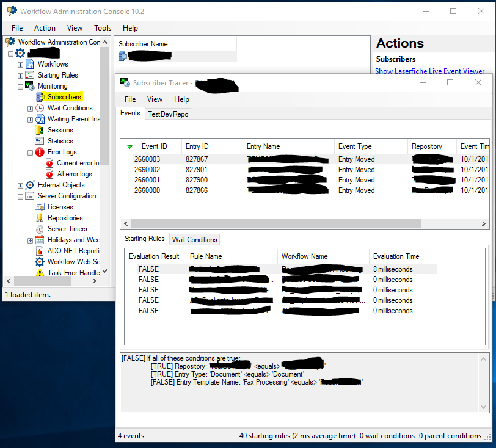Click the Server Timers stopwatch icon
Viewport: 496px width, 448px height.
pos(40,229)
